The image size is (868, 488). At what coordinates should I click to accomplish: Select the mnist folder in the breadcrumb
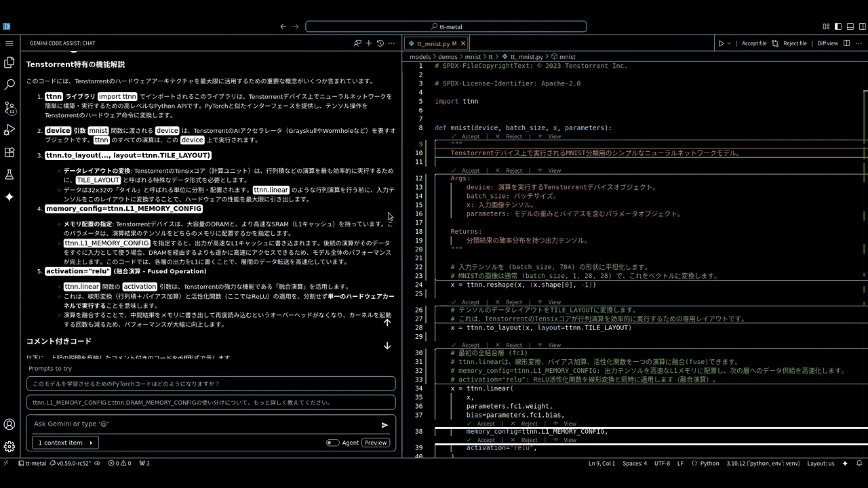pos(473,57)
